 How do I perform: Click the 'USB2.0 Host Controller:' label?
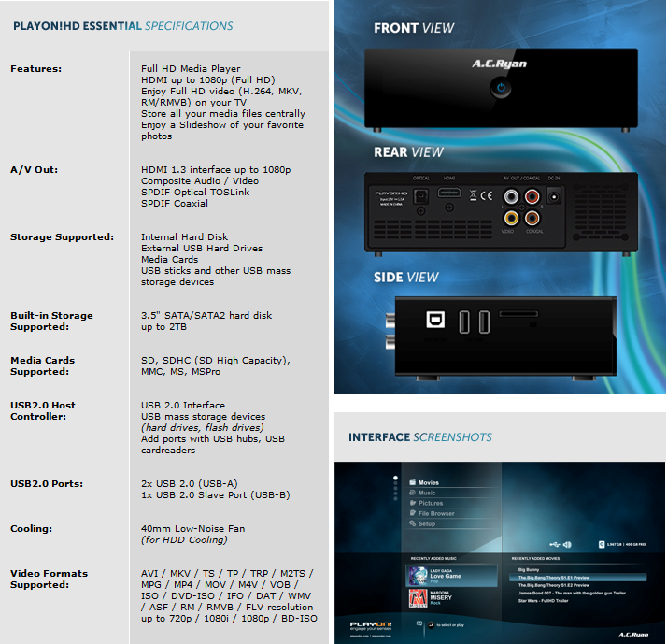(x=43, y=410)
